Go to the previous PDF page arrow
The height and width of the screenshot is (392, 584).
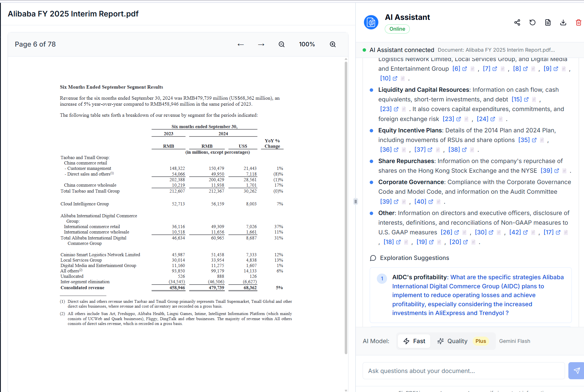coord(241,44)
